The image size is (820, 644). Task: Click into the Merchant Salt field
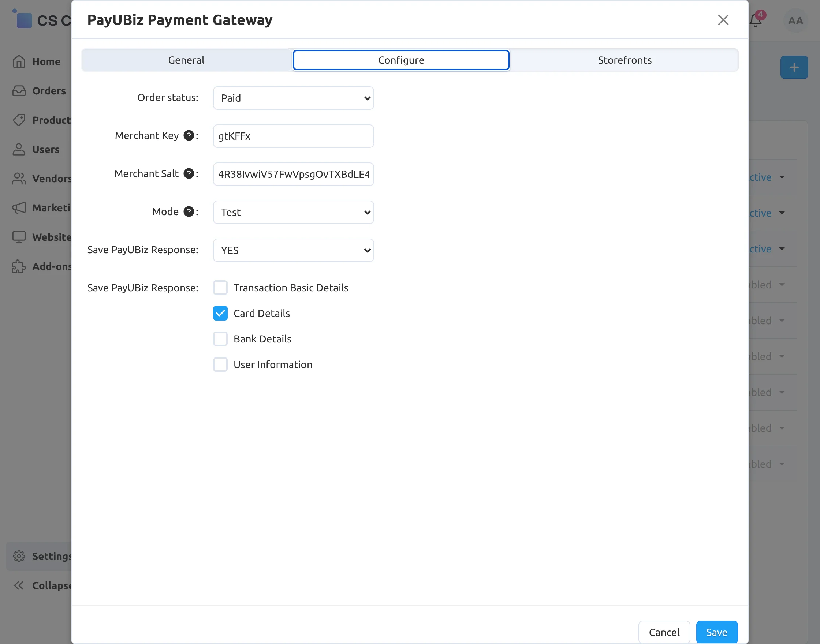click(294, 174)
